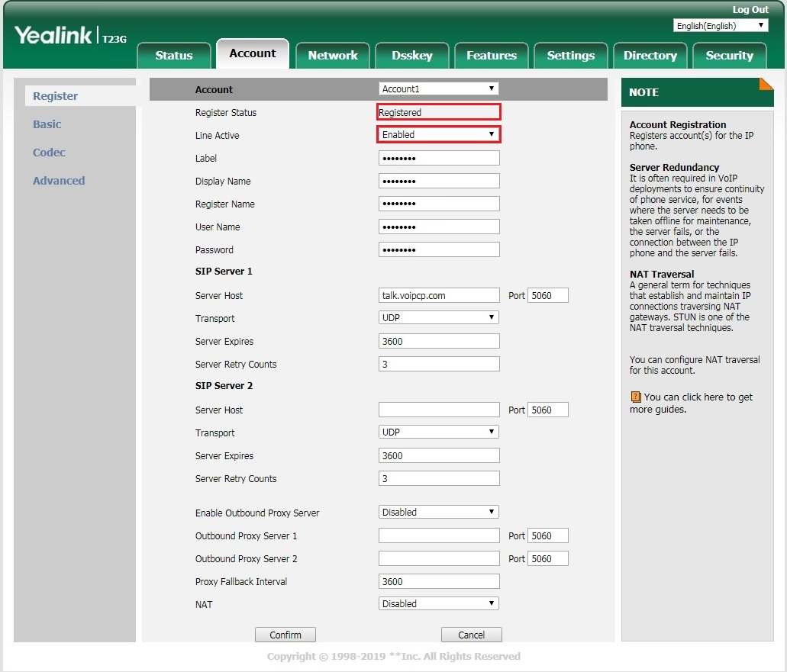Open the Advanced sidebar section

pos(59,181)
